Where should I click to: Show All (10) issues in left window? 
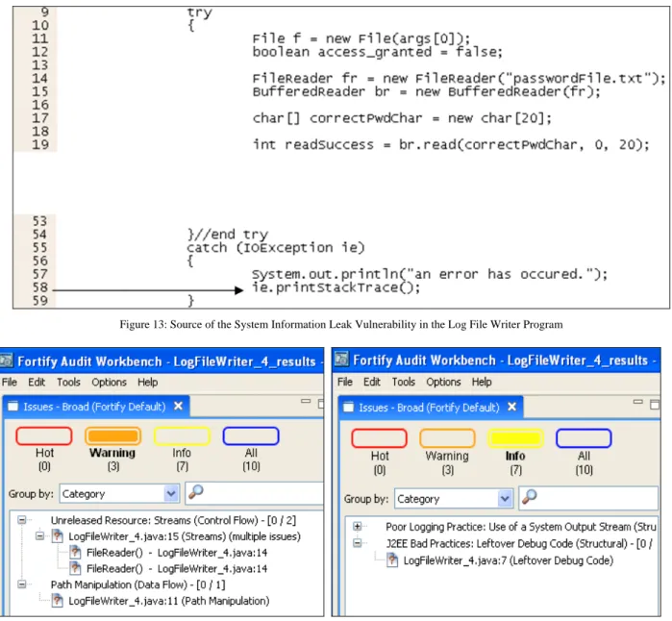[251, 448]
